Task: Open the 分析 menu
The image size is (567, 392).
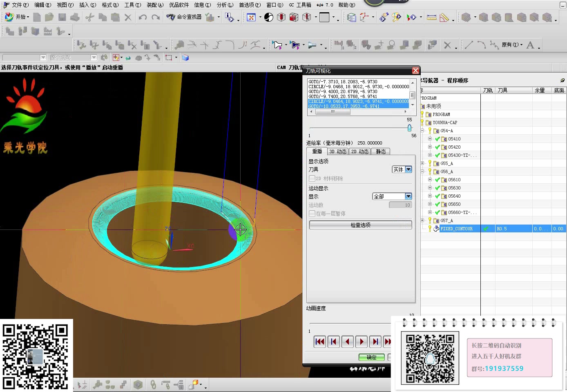Action: tap(224, 5)
